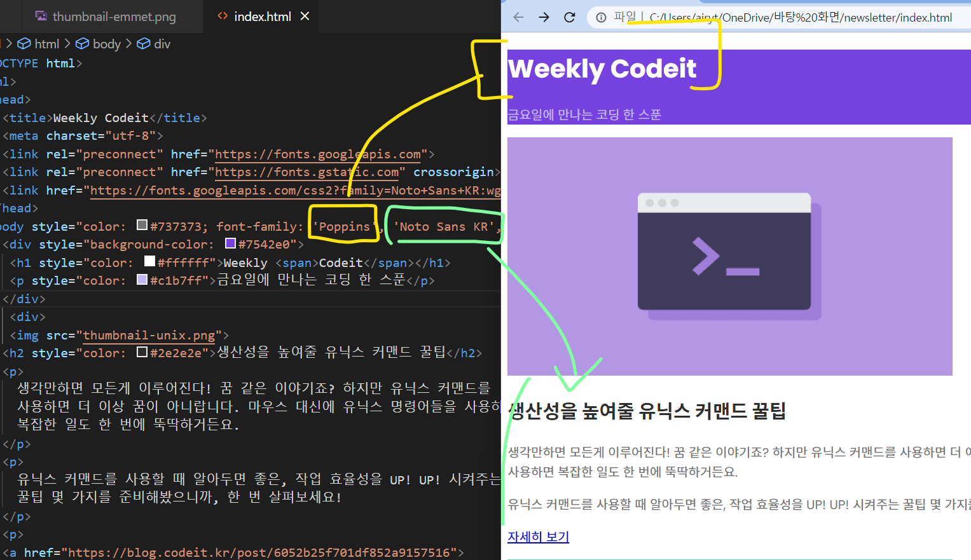Click the 'Poppins' font name in code
The height and width of the screenshot is (560, 971).
(344, 226)
